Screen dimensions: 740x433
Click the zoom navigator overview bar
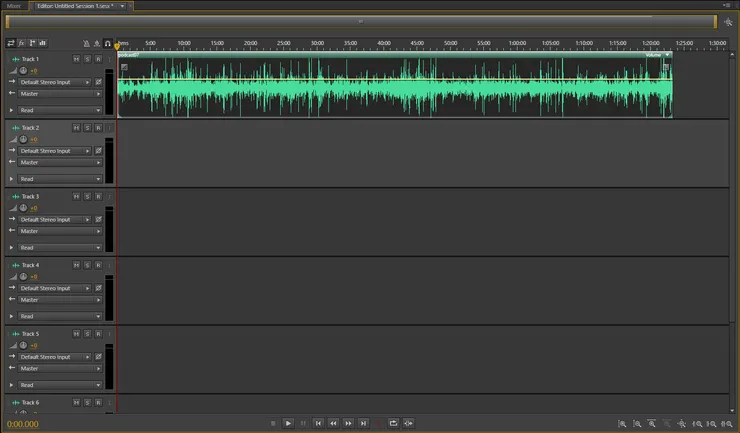tap(361, 21)
